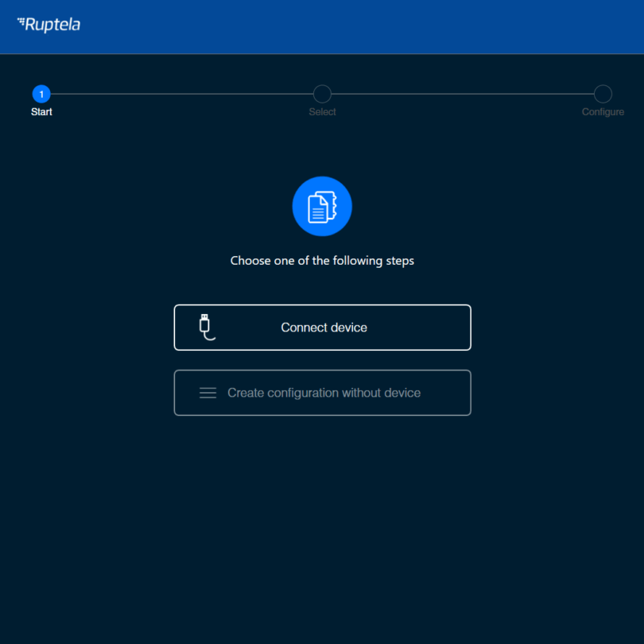Image resolution: width=644 pixels, height=644 pixels.
Task: Click the empty blue header bar area
Action: [358, 26]
